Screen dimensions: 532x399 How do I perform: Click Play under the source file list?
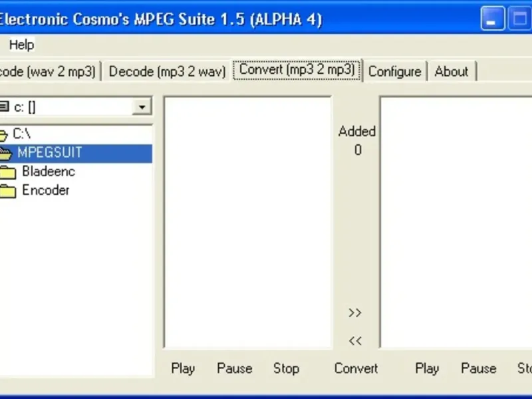tap(183, 368)
